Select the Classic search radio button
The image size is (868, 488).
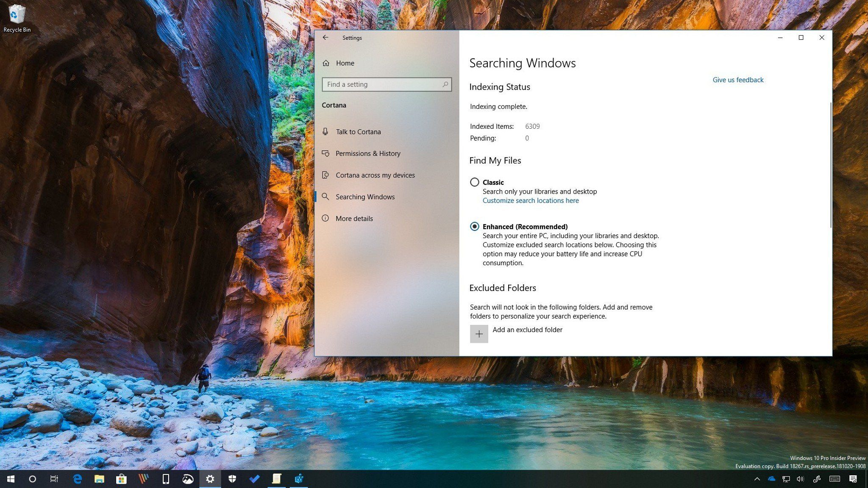pos(475,182)
